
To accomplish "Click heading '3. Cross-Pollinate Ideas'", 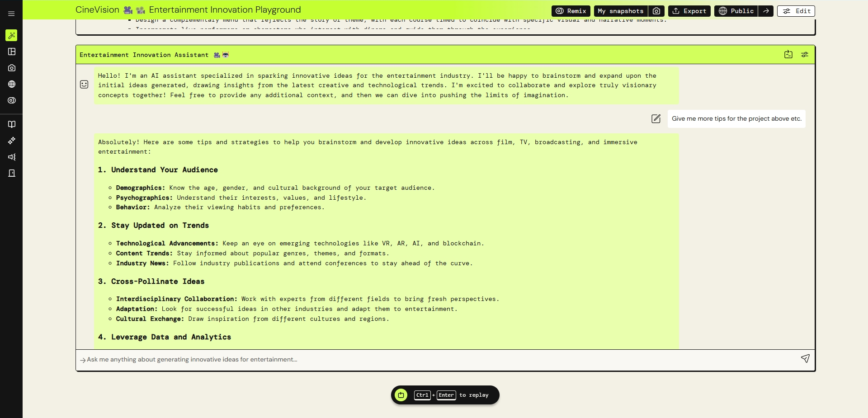I will point(151,282).
